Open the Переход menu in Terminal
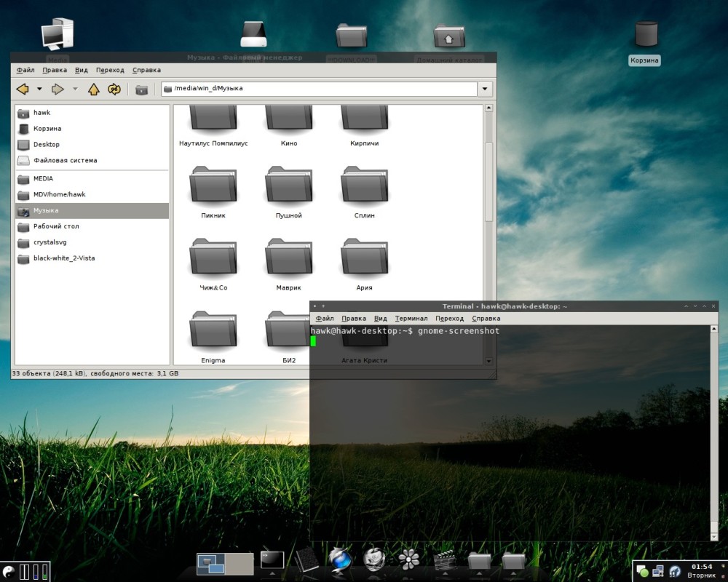The image size is (728, 582). point(449,319)
